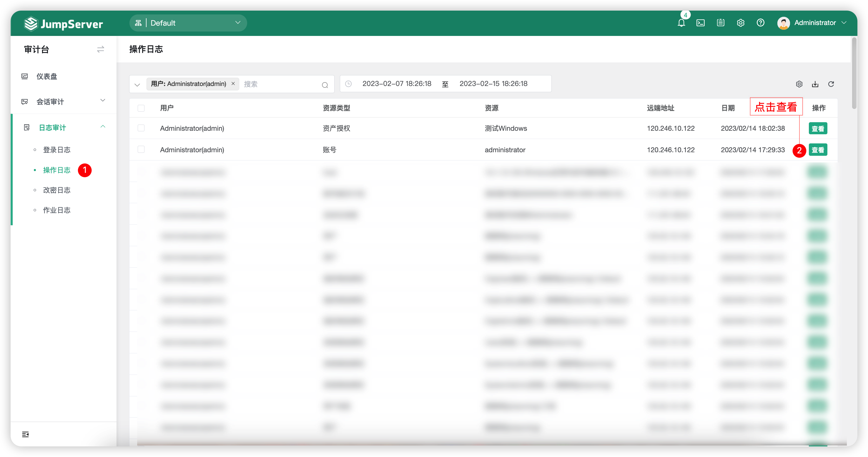Click the 2023/02/14 18:02:38 date cell

[753, 128]
